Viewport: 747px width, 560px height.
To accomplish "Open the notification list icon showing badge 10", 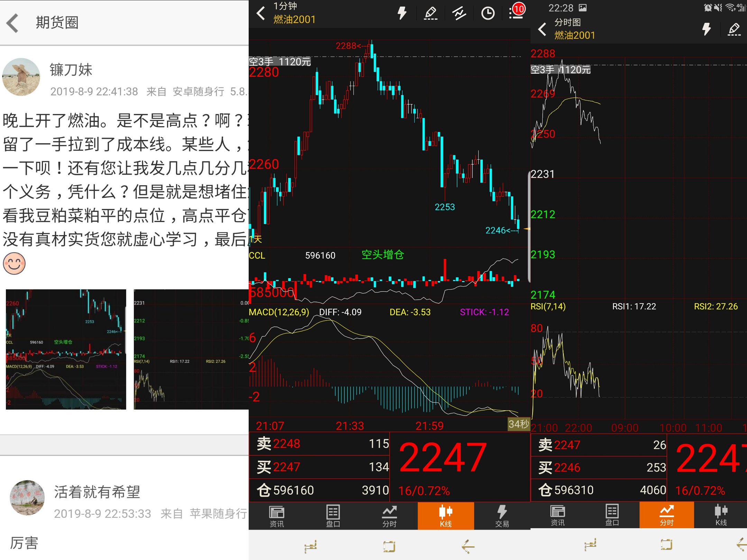I will [516, 13].
